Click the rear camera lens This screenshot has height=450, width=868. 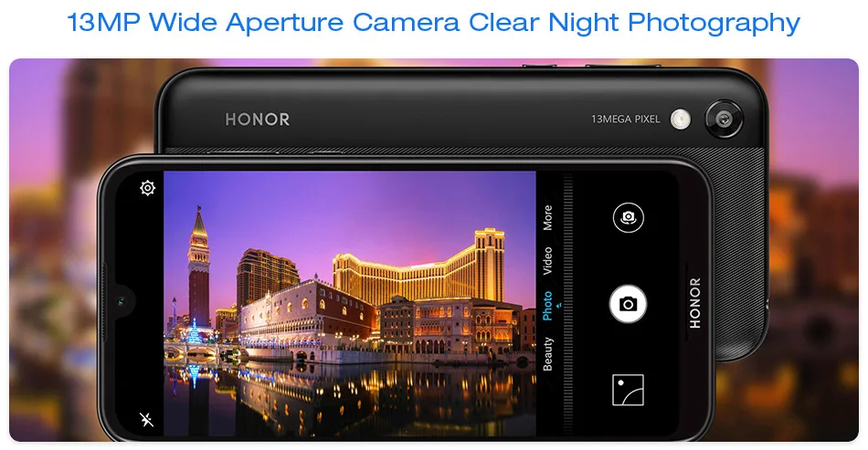point(724,119)
